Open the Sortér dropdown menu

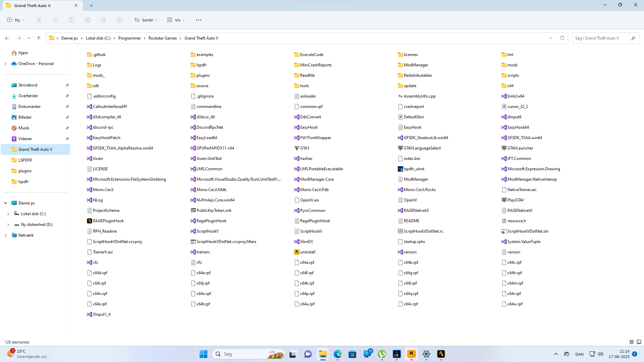tap(146, 20)
